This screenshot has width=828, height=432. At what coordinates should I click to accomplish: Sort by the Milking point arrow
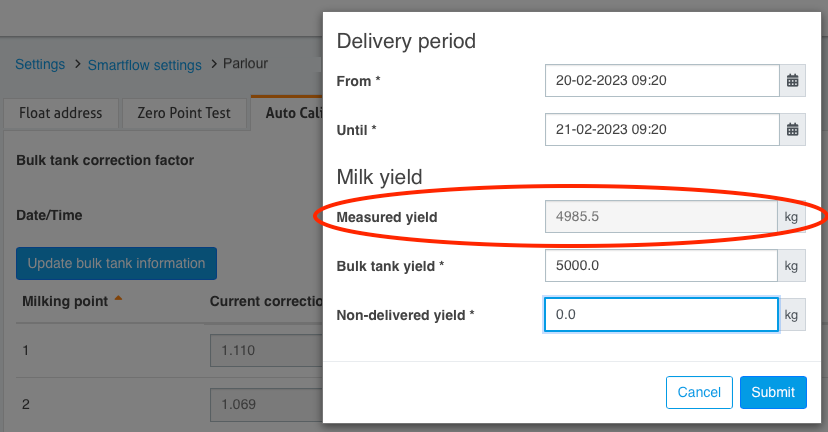118,299
